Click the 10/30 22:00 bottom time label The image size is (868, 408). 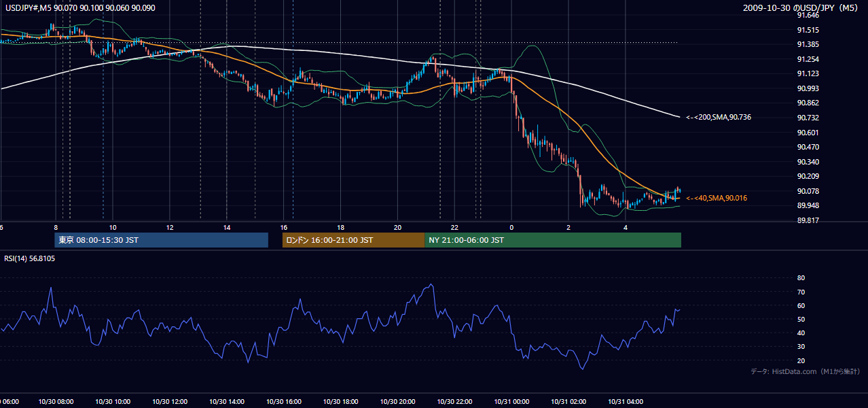pos(454,402)
